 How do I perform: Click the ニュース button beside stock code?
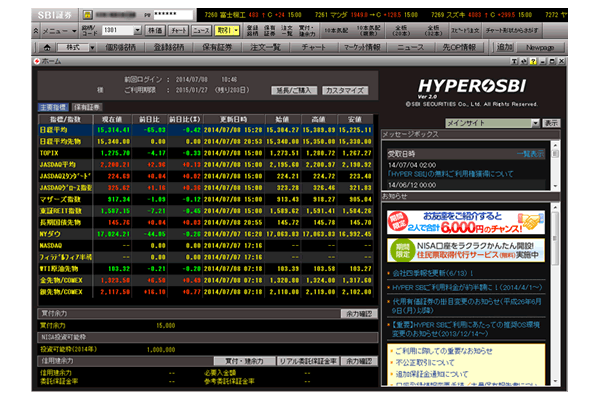click(201, 30)
